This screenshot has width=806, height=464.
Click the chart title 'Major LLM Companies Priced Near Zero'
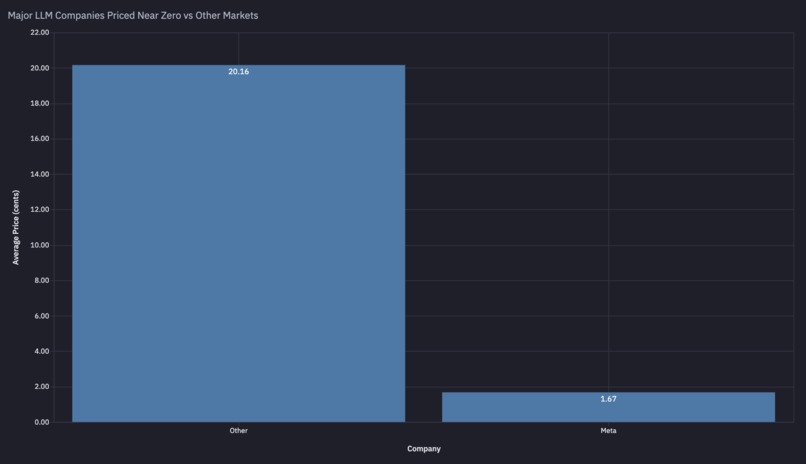click(x=133, y=15)
